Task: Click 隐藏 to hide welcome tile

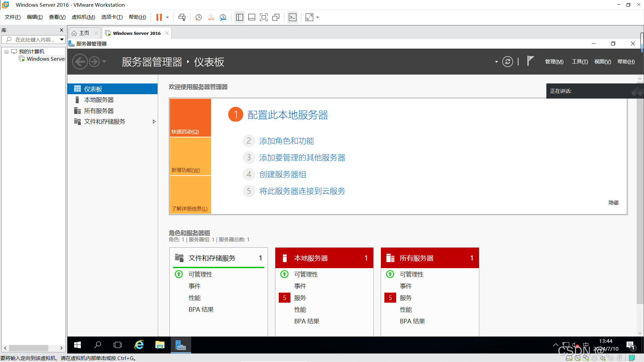Action: click(613, 202)
